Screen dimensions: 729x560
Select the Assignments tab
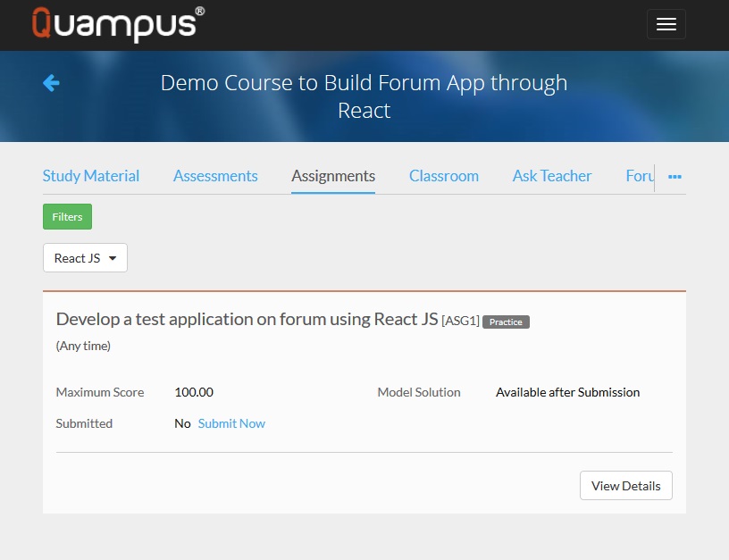tap(333, 176)
